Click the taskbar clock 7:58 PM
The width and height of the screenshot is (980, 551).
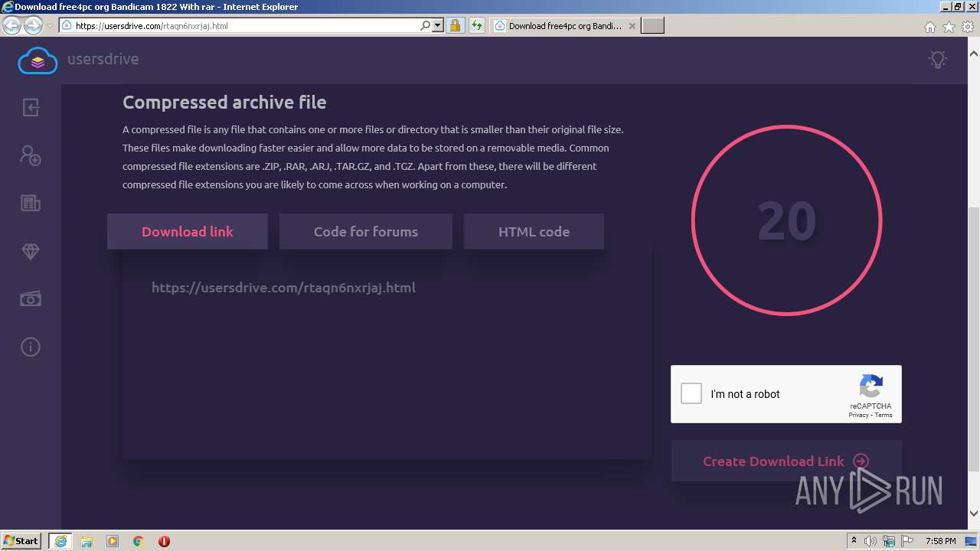940,541
